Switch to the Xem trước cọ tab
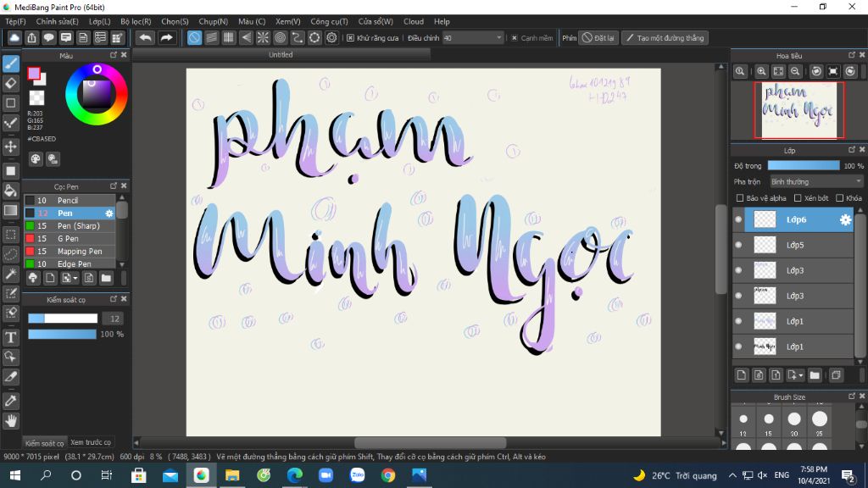868x488 pixels. (90, 442)
